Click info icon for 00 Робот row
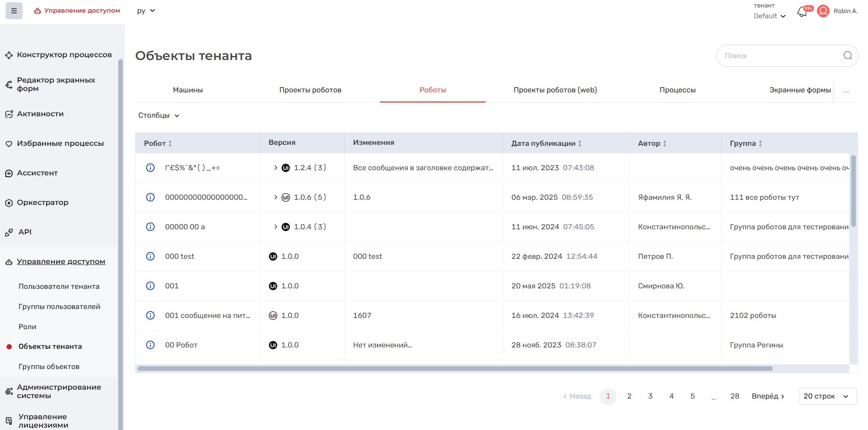 click(x=150, y=345)
